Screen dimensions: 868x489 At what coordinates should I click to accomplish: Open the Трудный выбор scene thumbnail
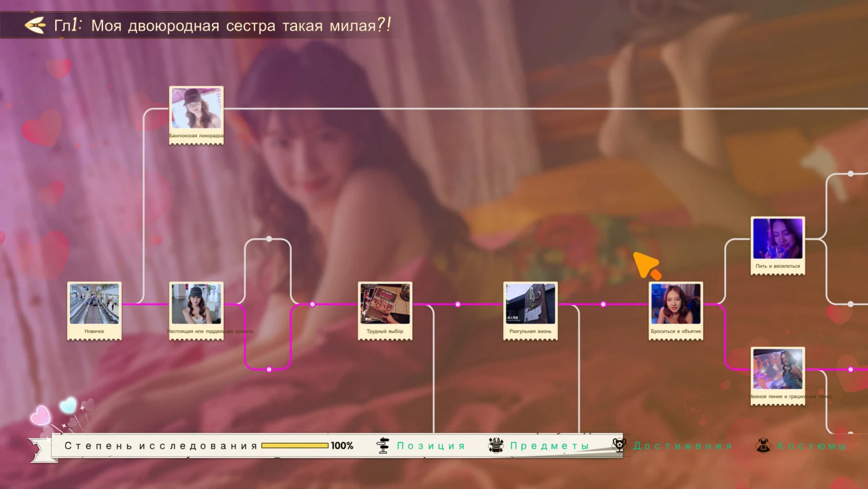(385, 305)
